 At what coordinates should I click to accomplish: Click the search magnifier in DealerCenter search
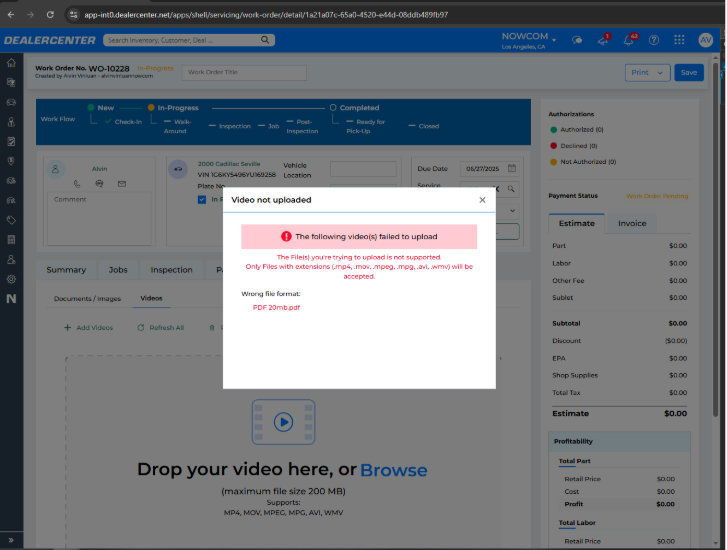point(265,40)
